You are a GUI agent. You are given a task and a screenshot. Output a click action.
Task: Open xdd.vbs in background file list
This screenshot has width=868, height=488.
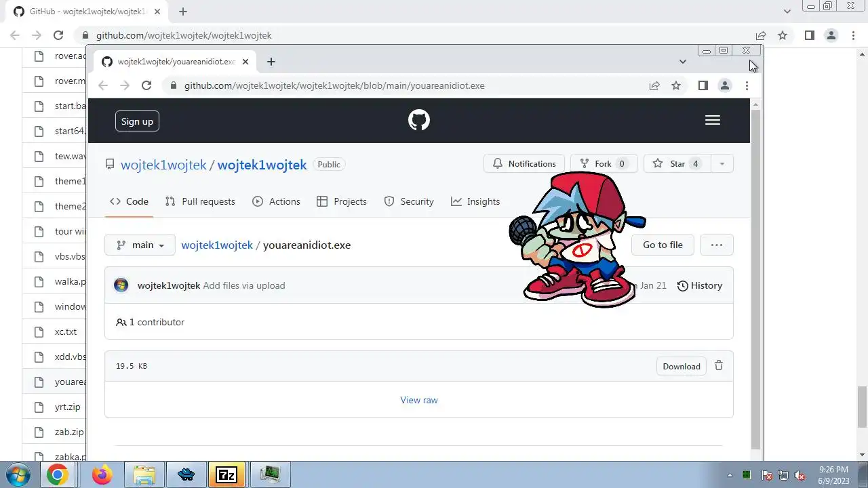click(71, 357)
